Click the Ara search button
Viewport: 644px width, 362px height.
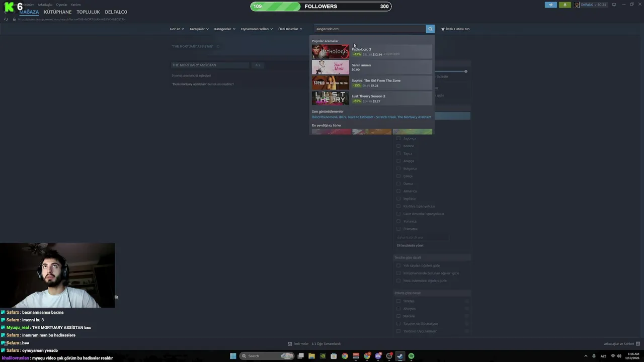(x=258, y=65)
